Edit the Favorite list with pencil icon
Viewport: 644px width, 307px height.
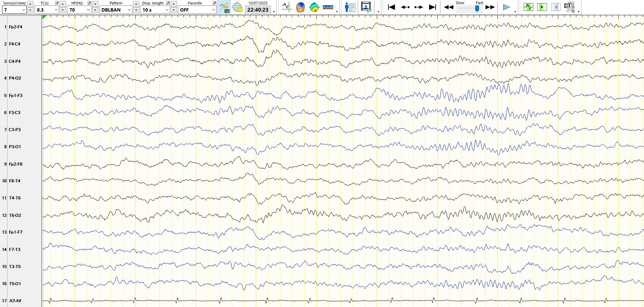click(214, 3)
